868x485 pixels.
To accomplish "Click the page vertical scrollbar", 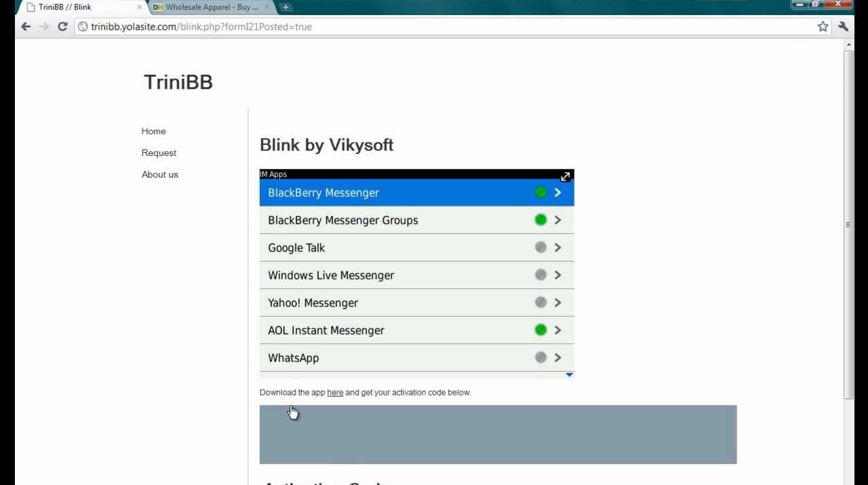I will coord(848,224).
